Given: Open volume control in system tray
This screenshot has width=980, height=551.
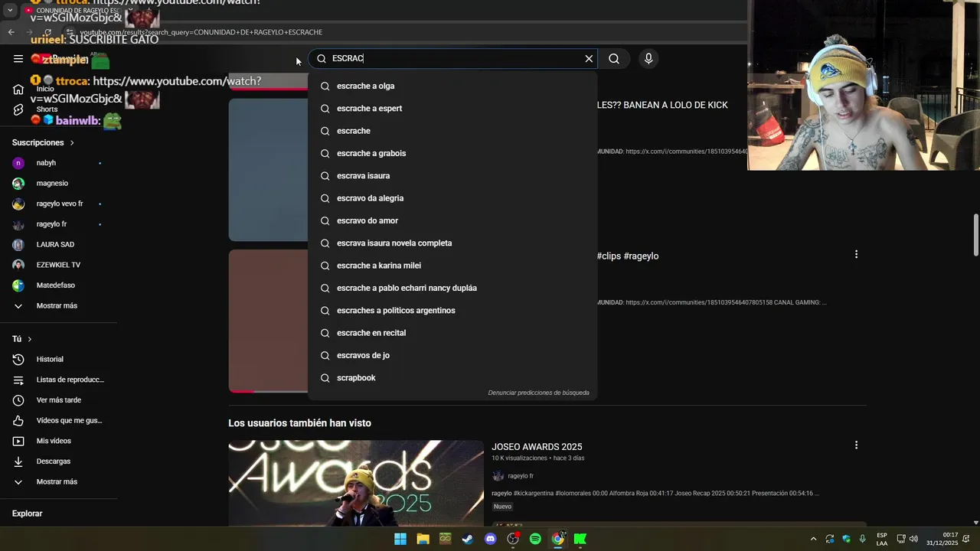Looking at the screenshot, I should 913,539.
